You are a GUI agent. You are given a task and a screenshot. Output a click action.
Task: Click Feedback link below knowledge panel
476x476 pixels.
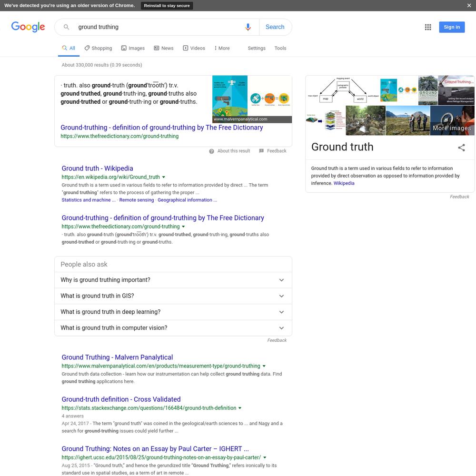(x=460, y=197)
